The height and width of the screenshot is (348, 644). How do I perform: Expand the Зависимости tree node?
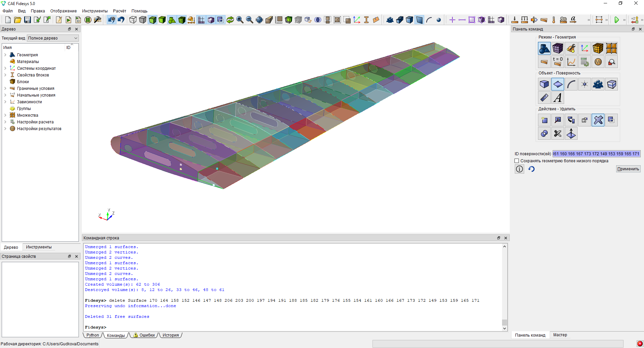pyautogui.click(x=5, y=102)
